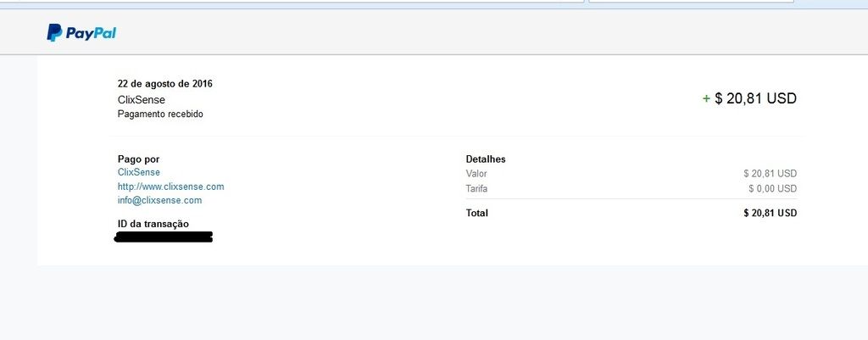Click the 'ID da transação' label
Viewport: 868px width, 340px height.
[x=153, y=225]
